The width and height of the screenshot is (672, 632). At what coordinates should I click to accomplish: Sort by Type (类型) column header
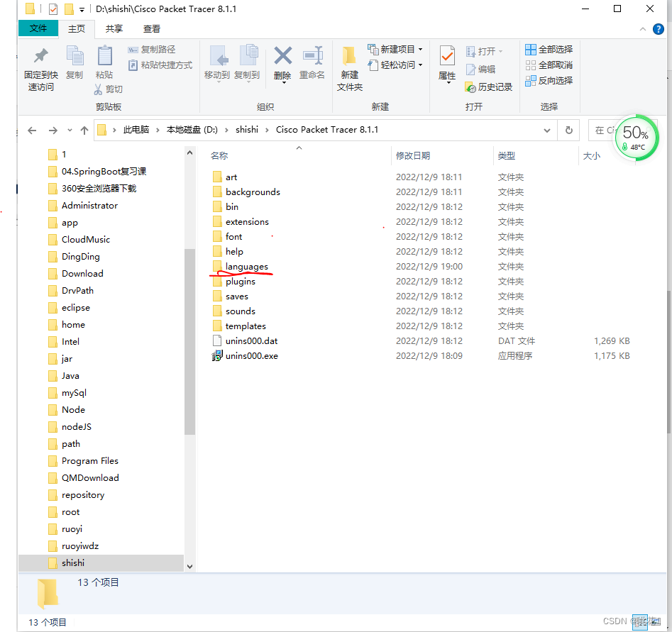click(506, 155)
